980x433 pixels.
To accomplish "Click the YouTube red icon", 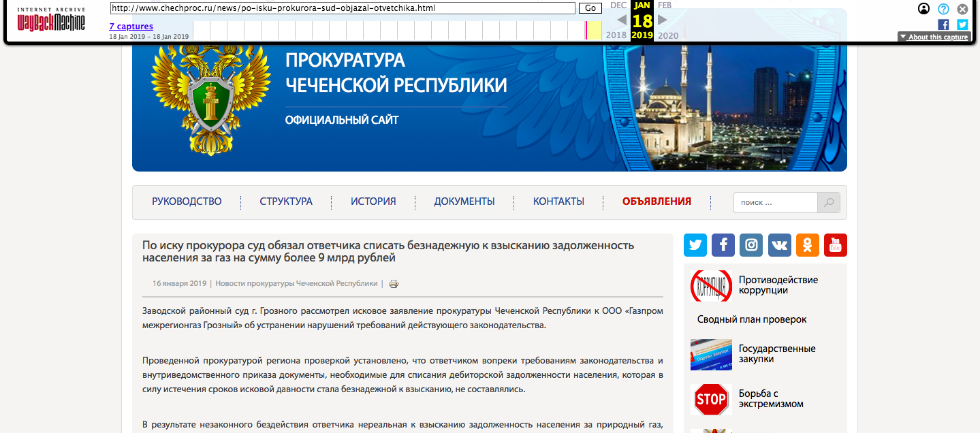I will (x=835, y=245).
